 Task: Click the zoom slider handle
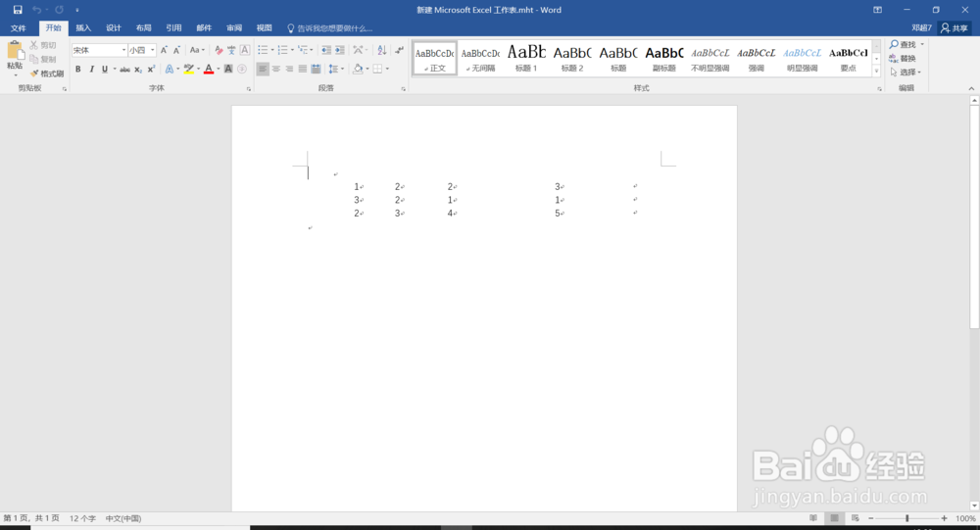click(906, 518)
